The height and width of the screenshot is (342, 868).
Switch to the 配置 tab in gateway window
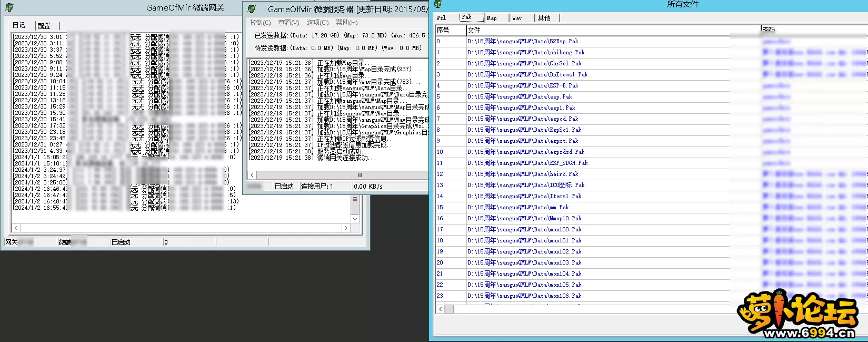[44, 26]
